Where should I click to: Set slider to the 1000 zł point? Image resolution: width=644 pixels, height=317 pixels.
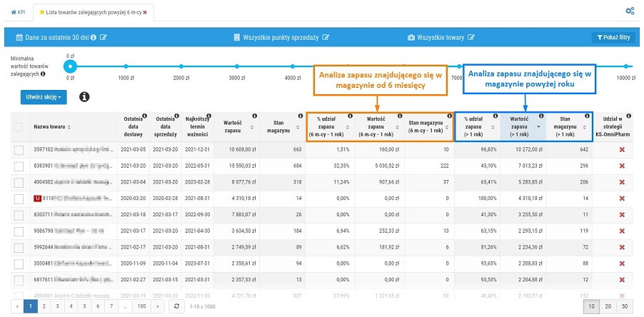126,66
